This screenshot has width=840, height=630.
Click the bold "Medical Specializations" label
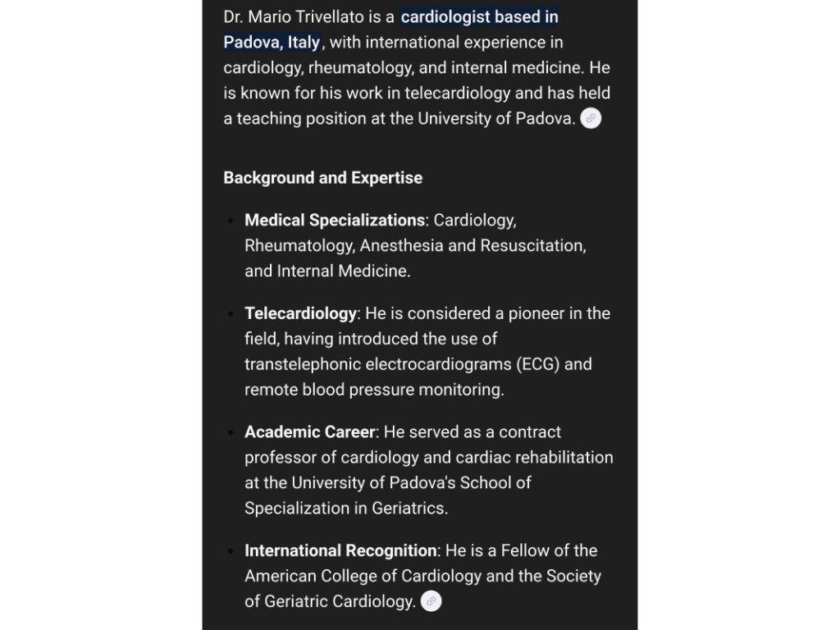[x=335, y=221]
